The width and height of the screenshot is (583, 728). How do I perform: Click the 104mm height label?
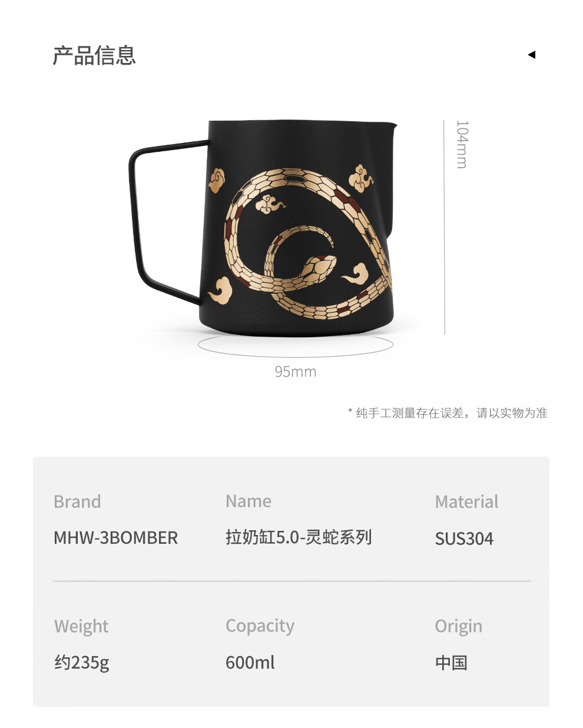click(462, 145)
